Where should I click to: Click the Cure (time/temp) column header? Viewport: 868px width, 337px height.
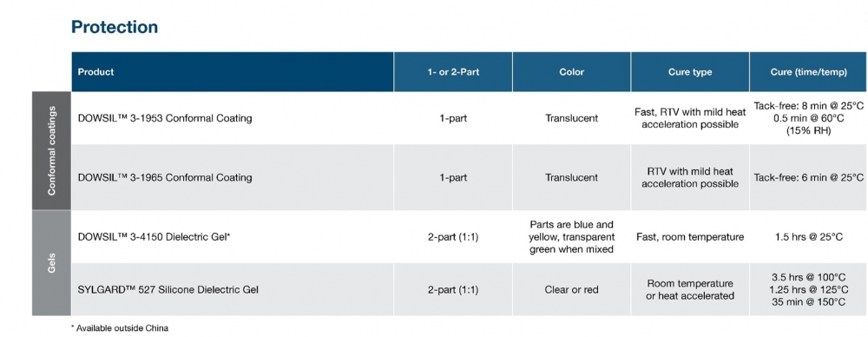[808, 72]
